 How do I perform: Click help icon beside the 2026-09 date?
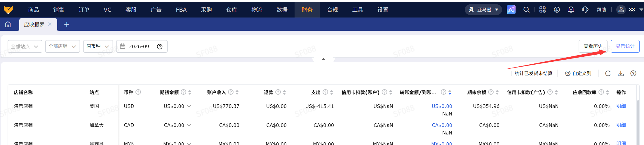pyautogui.click(x=160, y=46)
